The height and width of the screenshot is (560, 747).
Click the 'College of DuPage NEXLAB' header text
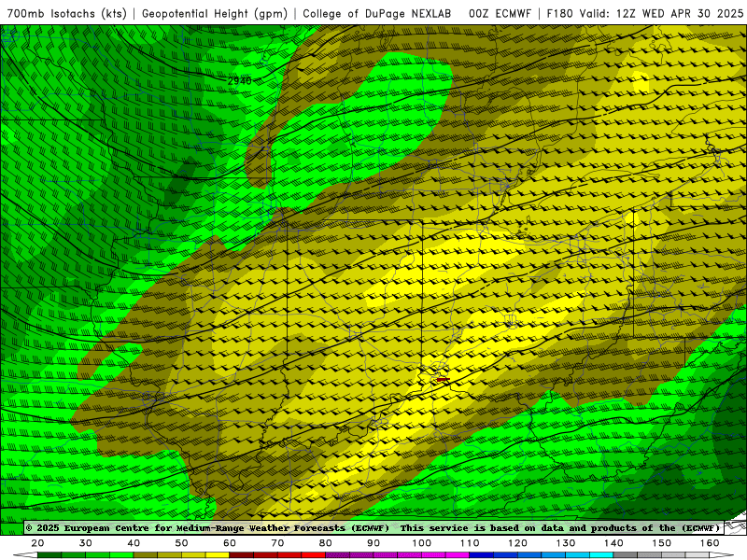377,13
